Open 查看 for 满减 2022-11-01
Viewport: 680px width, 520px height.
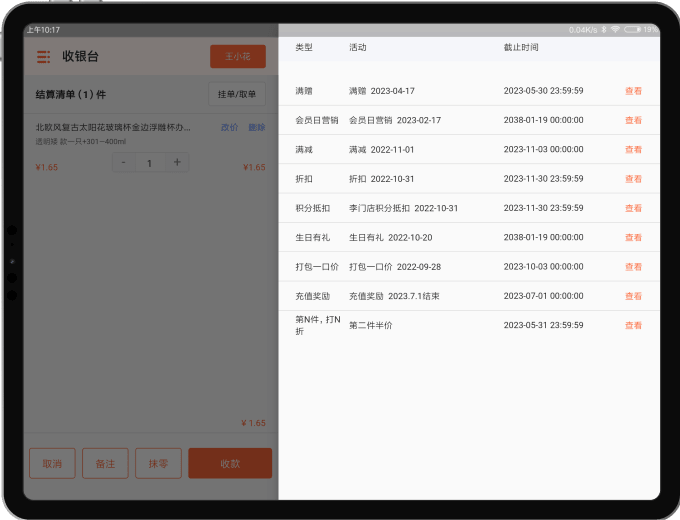pyautogui.click(x=633, y=149)
